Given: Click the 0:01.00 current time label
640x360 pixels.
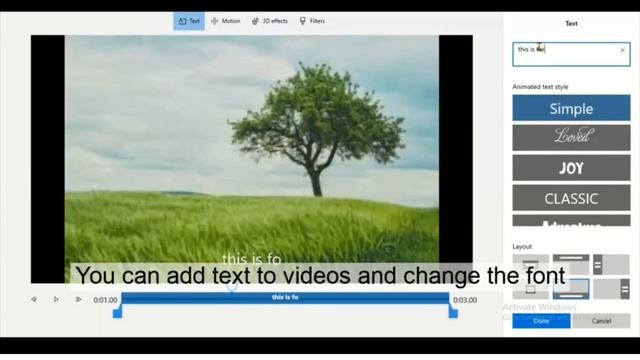Looking at the screenshot, I should (105, 300).
